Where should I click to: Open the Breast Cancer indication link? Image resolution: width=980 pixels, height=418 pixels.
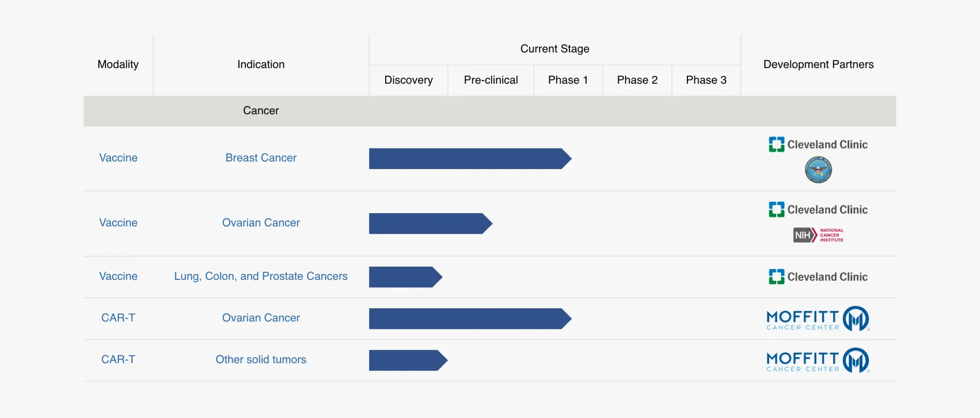tap(261, 158)
